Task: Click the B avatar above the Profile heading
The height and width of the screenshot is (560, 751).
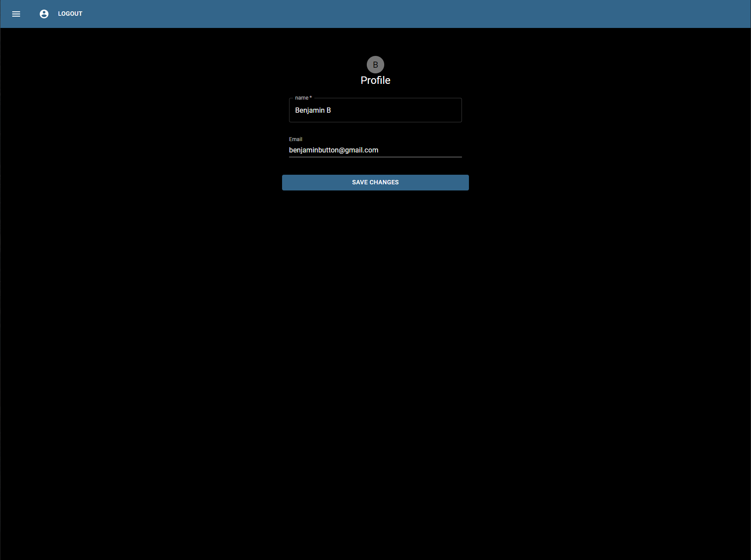Action: pos(375,64)
